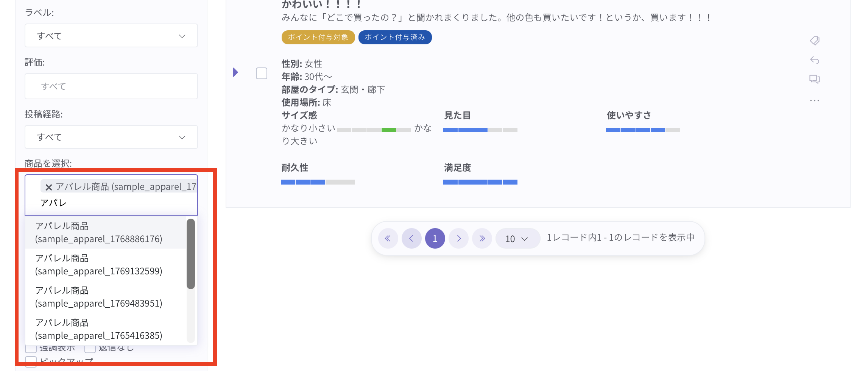The image size is (868, 371).
Task: Open the three-dot more options menu
Action: click(815, 100)
